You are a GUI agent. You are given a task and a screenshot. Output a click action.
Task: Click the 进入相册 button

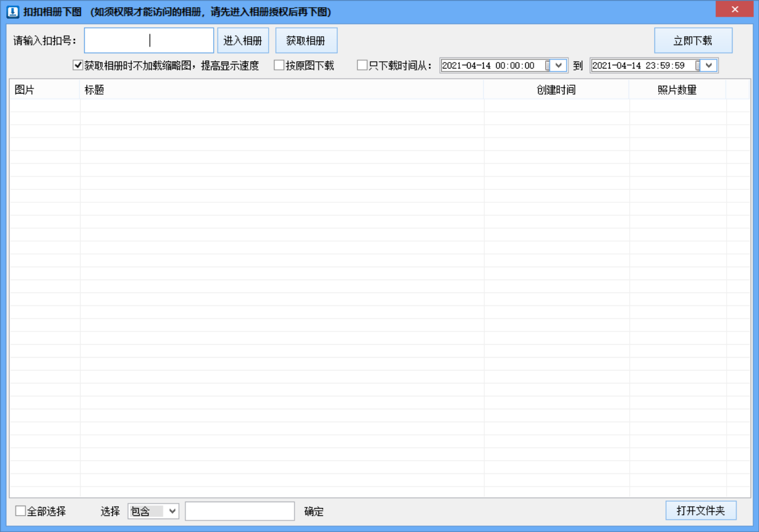click(242, 40)
